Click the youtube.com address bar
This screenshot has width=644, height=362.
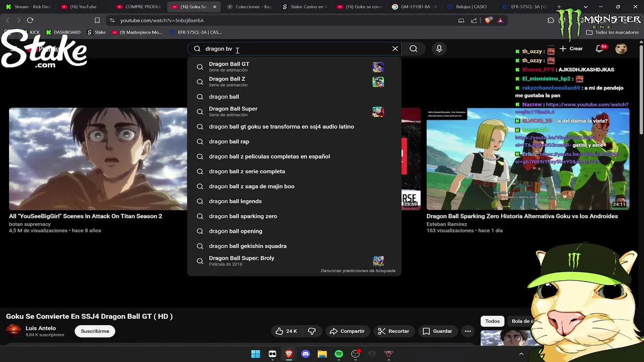282,21
